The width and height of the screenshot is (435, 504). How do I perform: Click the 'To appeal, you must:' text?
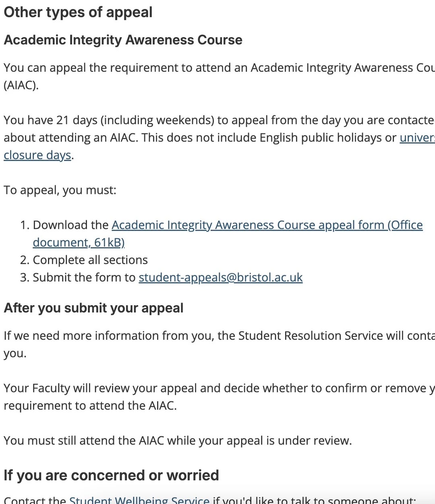coord(60,190)
